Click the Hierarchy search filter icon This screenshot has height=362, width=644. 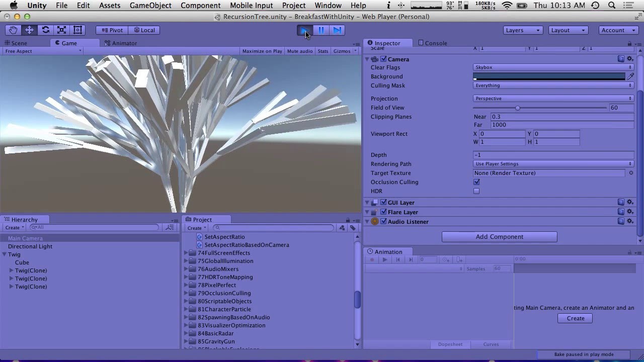pyautogui.click(x=170, y=228)
